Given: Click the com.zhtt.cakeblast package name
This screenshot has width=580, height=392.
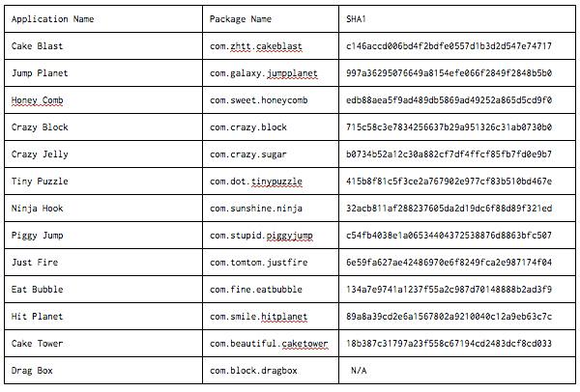Looking at the screenshot, I should click(x=255, y=45).
